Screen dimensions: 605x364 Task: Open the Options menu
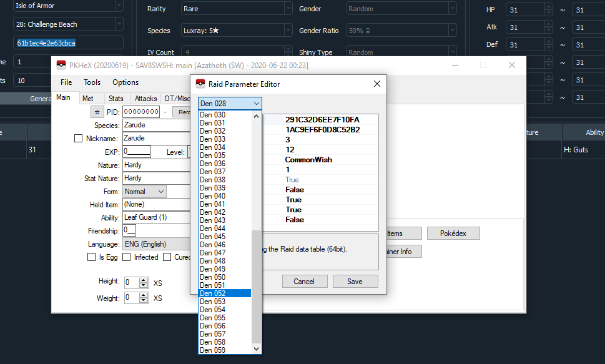click(x=125, y=82)
